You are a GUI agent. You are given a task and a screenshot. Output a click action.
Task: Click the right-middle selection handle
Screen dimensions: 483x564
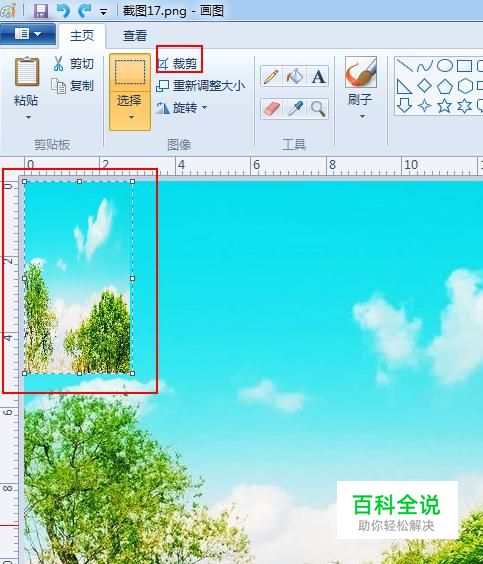132,278
